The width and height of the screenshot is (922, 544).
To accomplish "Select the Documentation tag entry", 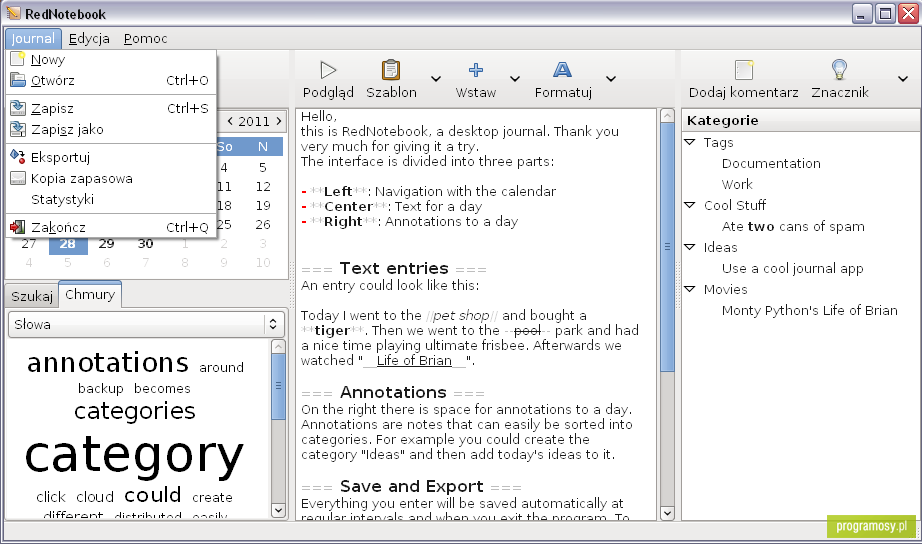I will click(x=771, y=163).
